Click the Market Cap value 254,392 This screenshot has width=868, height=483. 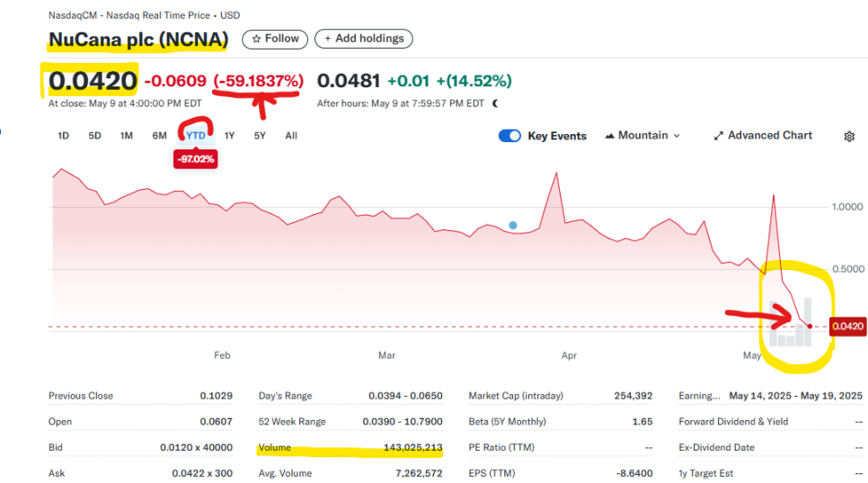tap(633, 396)
